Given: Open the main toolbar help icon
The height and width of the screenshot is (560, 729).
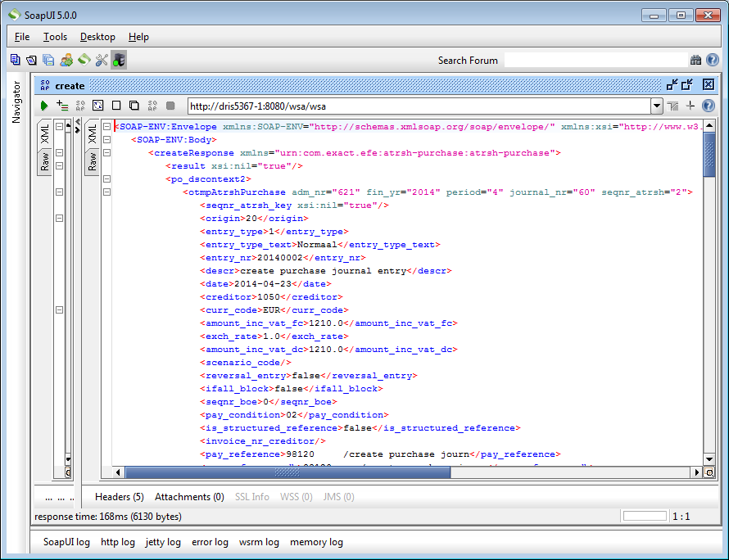Looking at the screenshot, I should click(x=713, y=60).
